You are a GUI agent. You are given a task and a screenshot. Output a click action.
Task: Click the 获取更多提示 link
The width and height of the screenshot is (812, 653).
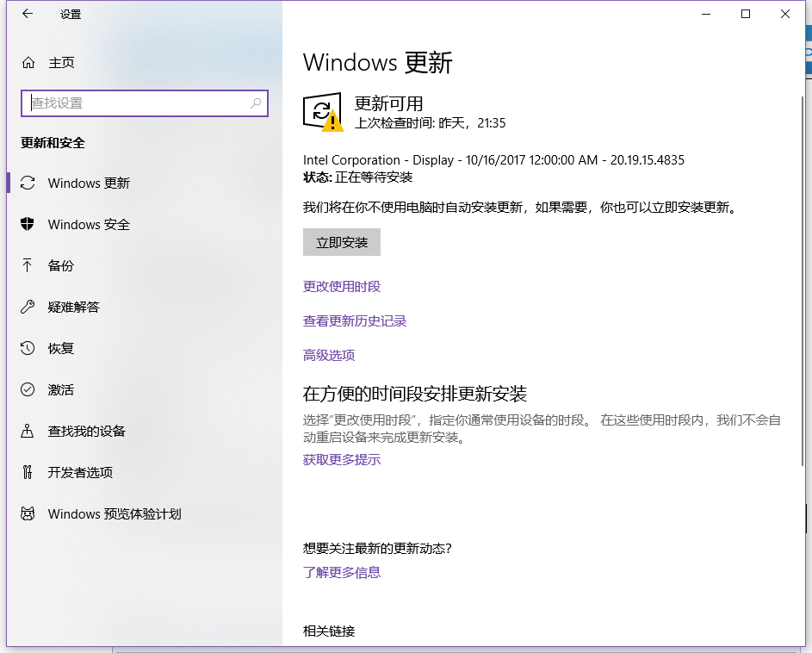[342, 460]
